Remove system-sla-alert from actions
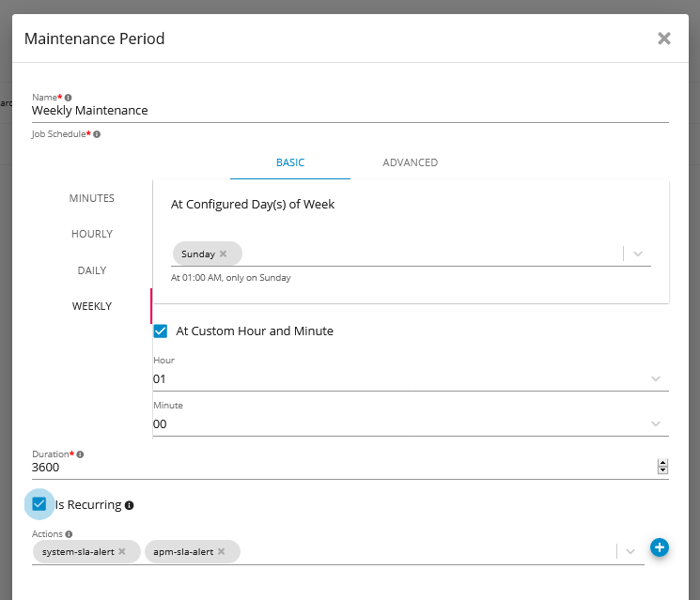This screenshot has height=600, width=700. [x=122, y=552]
